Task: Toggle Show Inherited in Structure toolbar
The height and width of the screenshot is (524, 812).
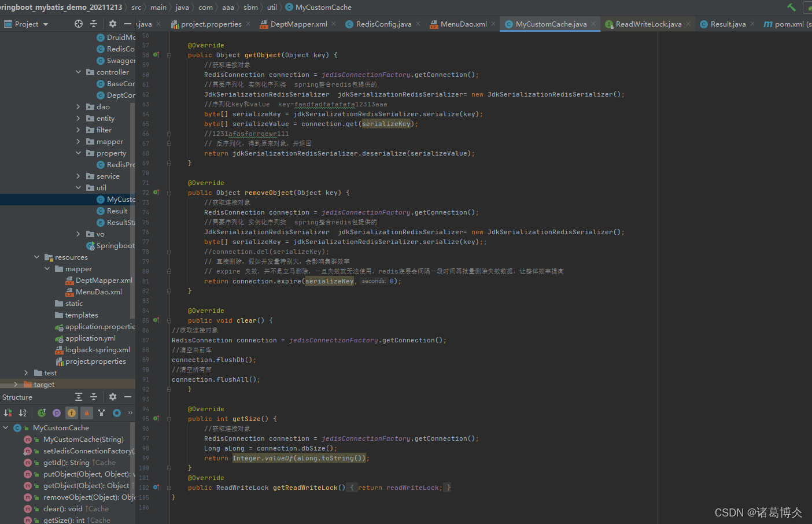Action: pos(42,413)
